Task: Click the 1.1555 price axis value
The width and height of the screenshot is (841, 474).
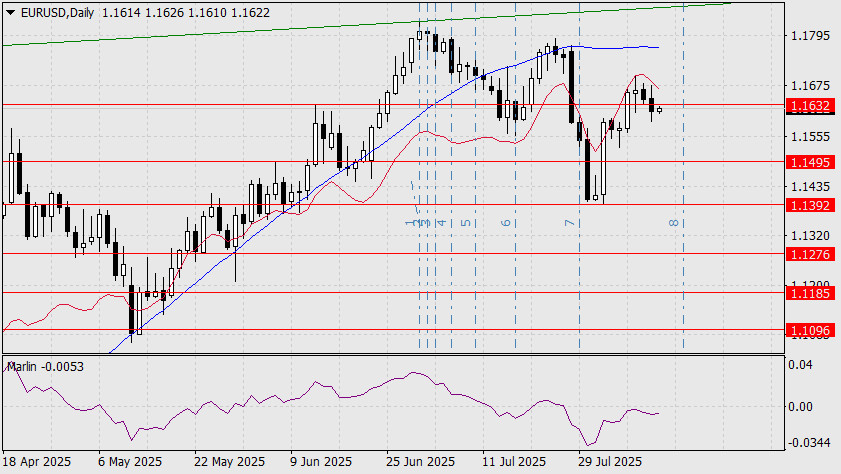Action: pyautogui.click(x=810, y=137)
